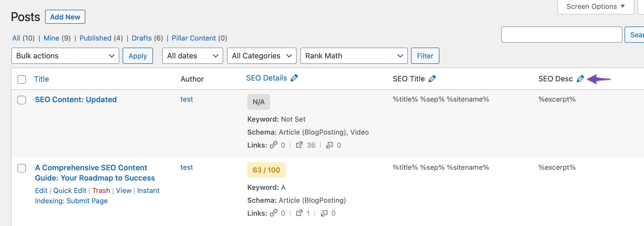The image size is (644, 226).
Task: Click Trash row action
Action: 101,191
